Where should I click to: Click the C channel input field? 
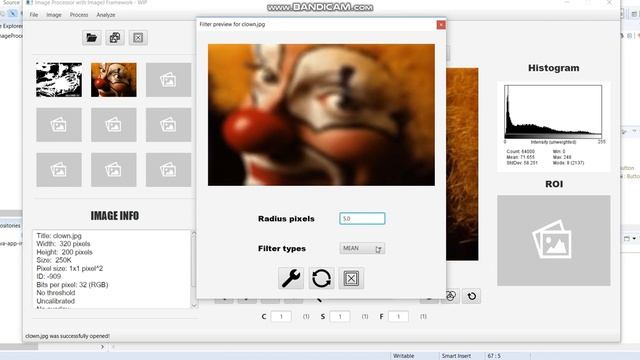pyautogui.click(x=281, y=316)
